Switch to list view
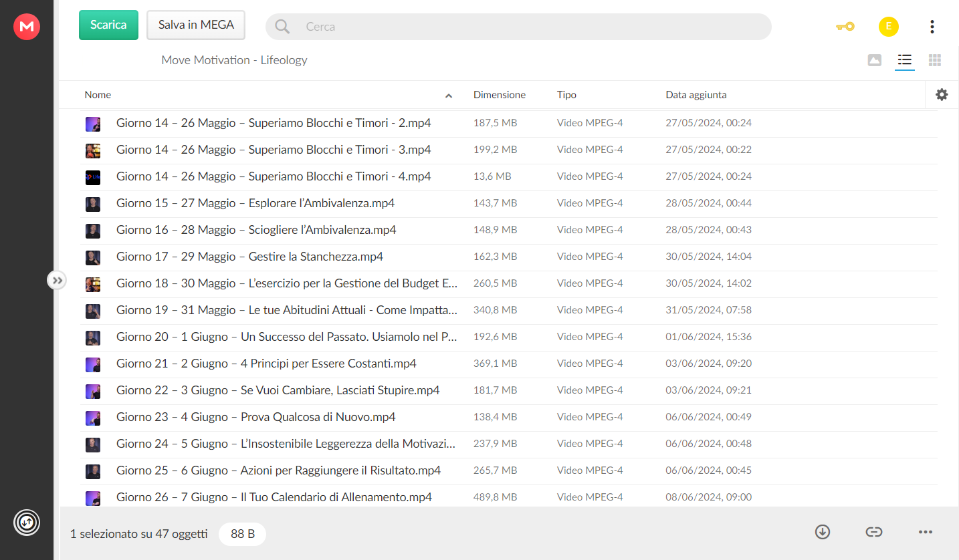Viewport: 959px width, 560px height. pyautogui.click(x=905, y=60)
